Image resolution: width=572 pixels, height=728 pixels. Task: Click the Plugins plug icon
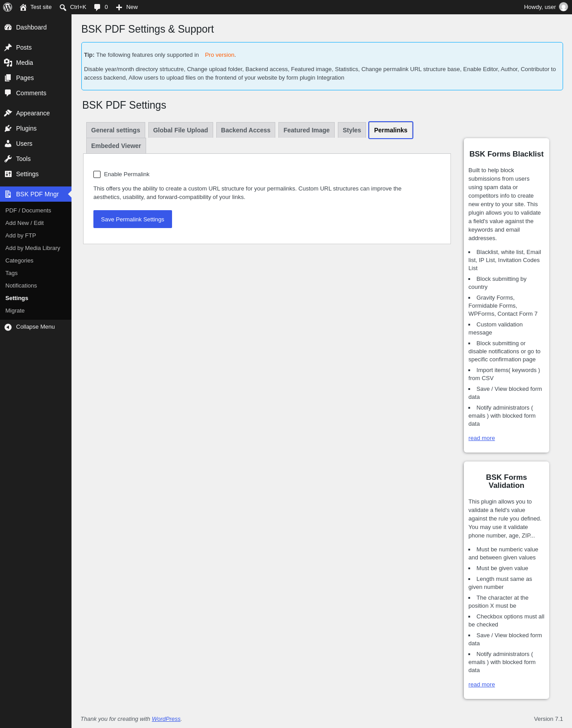tap(8, 128)
